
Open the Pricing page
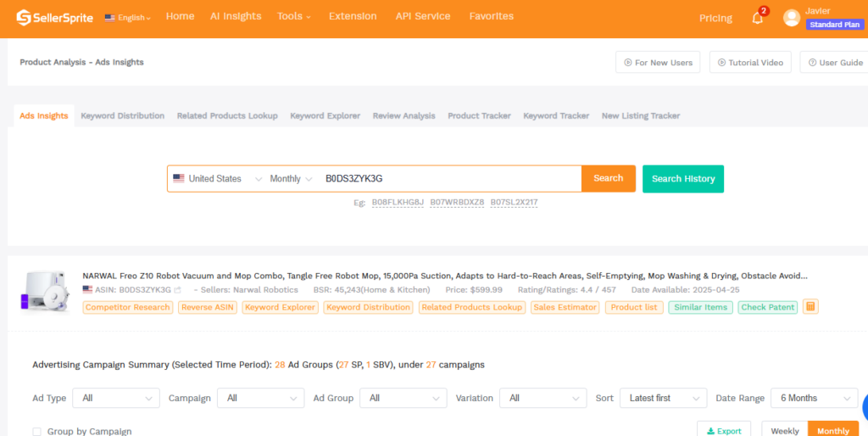click(x=715, y=19)
